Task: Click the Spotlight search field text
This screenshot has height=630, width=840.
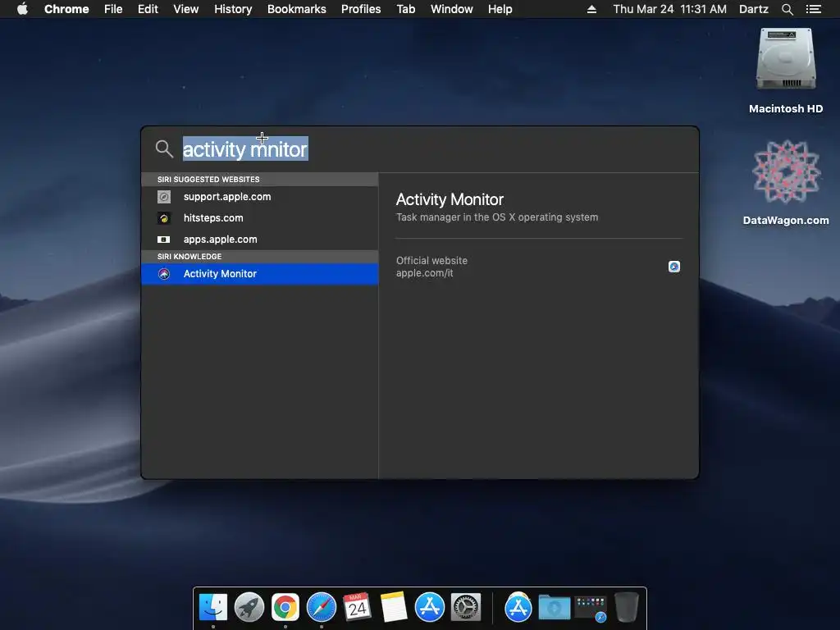Action: click(x=245, y=149)
